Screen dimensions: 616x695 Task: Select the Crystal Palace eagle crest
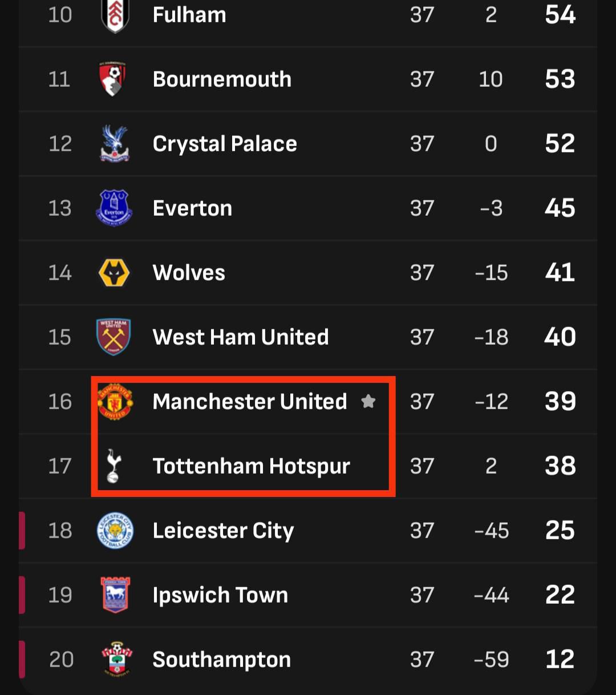point(115,143)
